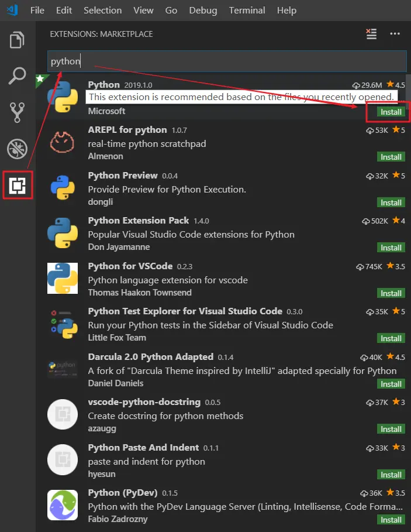The width and height of the screenshot is (411, 532).
Task: Click the Thomas Haakon Townsend publisher name
Action: (x=140, y=293)
